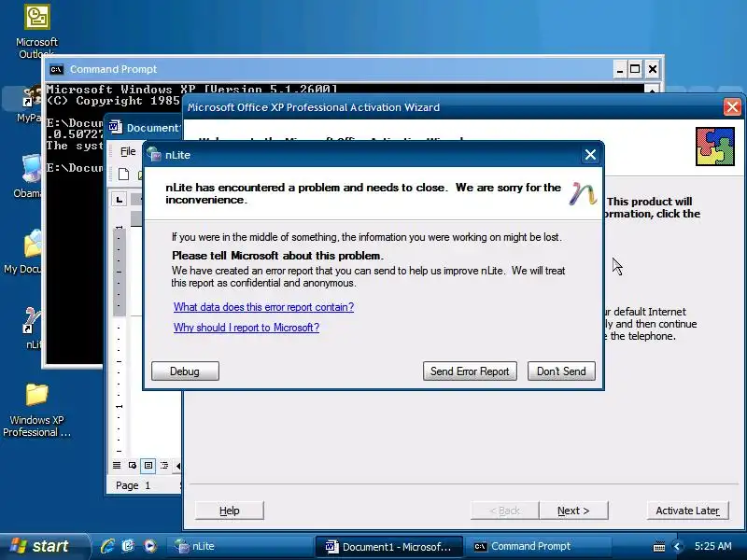Choose Don't Send in error dialog

pos(561,371)
